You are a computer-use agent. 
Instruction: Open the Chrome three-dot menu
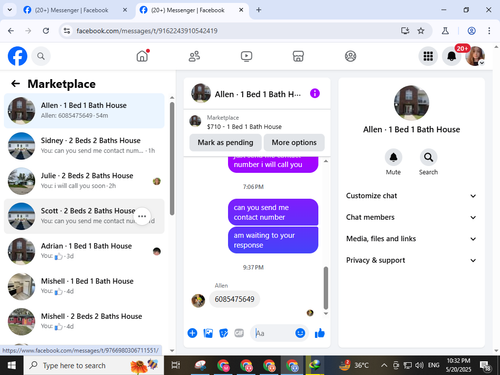click(x=489, y=31)
